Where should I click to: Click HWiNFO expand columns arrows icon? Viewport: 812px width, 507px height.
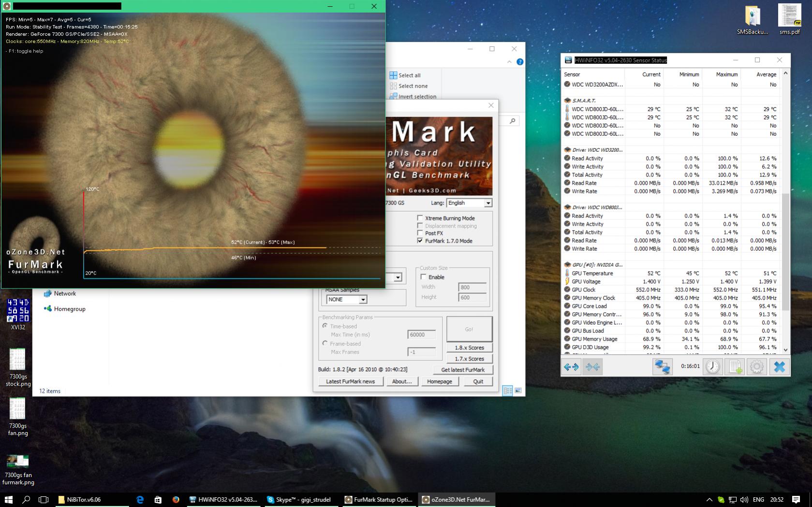tap(571, 367)
